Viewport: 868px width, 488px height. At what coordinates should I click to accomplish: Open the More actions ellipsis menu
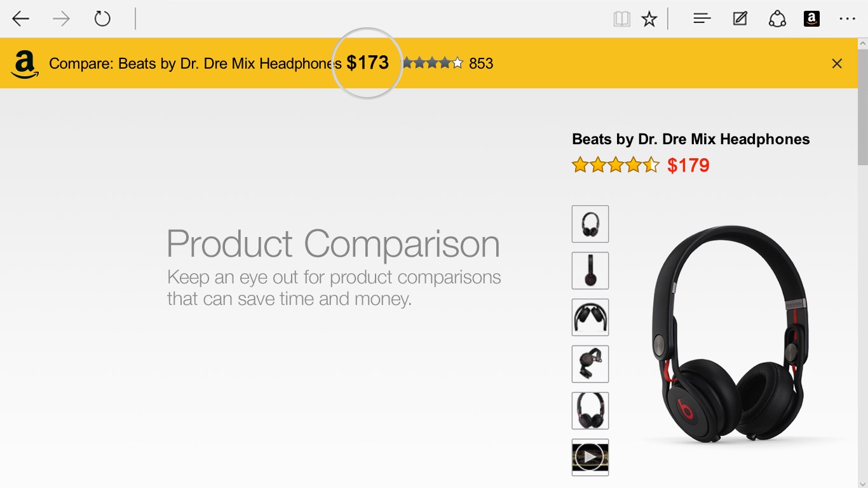point(847,19)
